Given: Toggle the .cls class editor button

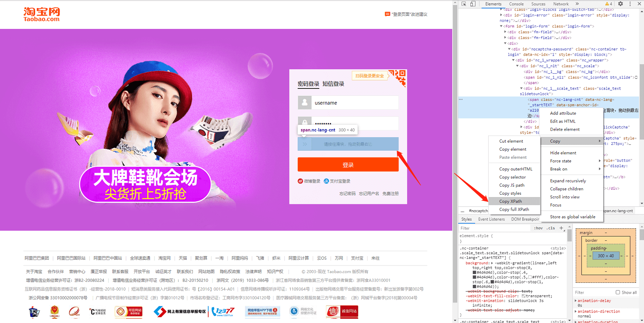Looking at the screenshot, I should 551,228.
